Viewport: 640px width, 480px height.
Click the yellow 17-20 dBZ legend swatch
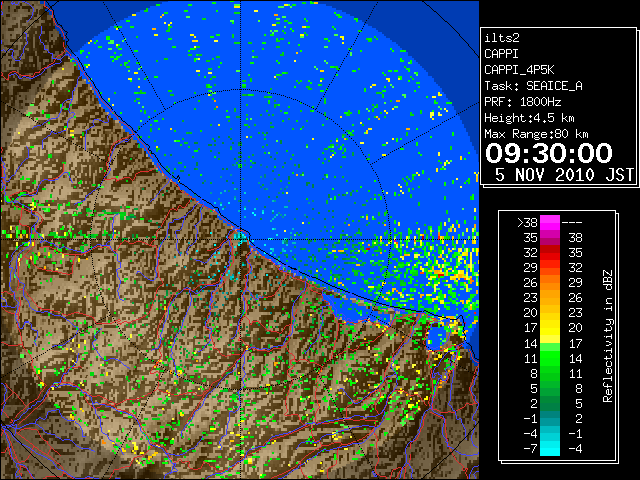[550, 328]
